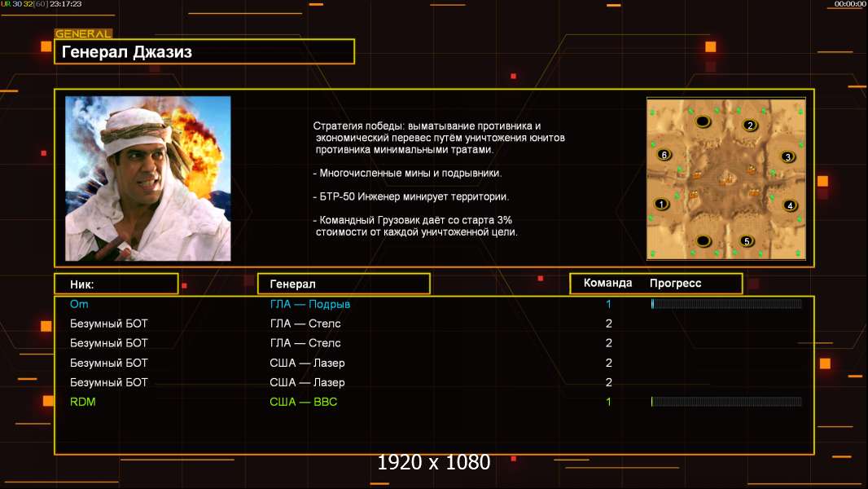The image size is (868, 489).
Task: Click the 00:00:00 timer readout
Action: click(850, 4)
